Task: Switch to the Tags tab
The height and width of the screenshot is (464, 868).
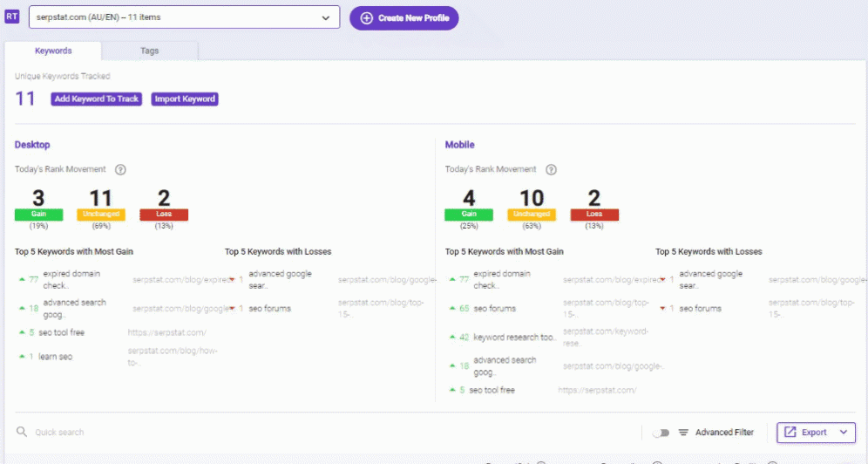Action: [150, 51]
